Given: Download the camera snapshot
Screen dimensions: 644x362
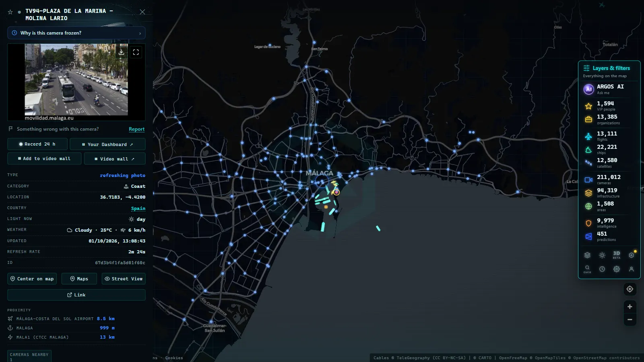Looking at the screenshot, I should [121, 52].
